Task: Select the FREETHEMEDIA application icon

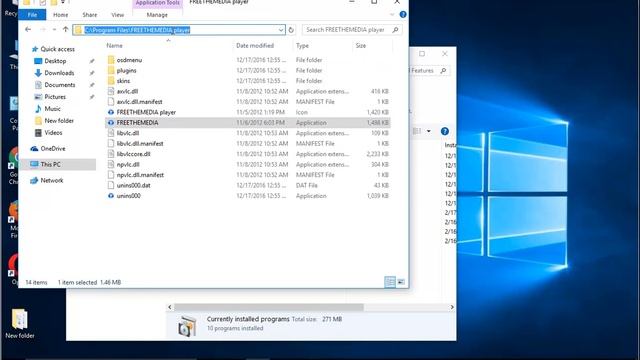Action: [x=111, y=122]
